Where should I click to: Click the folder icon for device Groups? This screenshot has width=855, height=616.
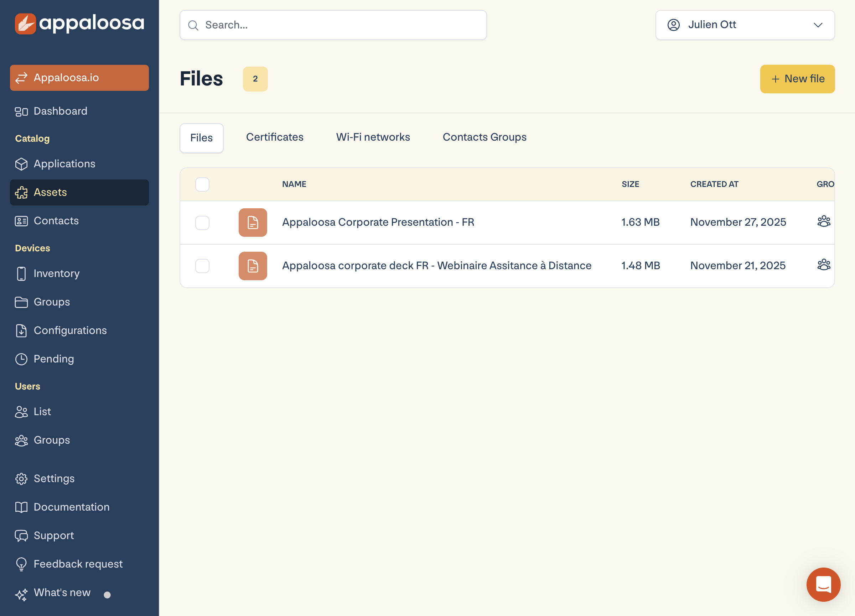(21, 302)
